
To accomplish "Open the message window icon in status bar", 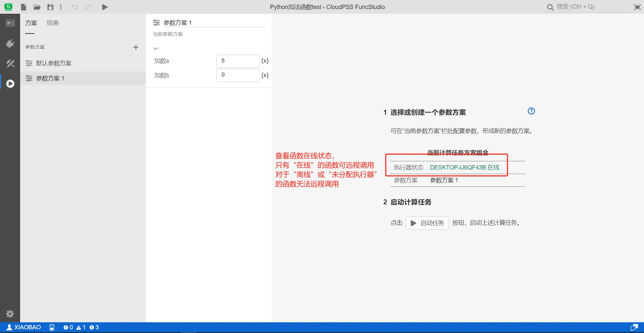I will click(634, 327).
